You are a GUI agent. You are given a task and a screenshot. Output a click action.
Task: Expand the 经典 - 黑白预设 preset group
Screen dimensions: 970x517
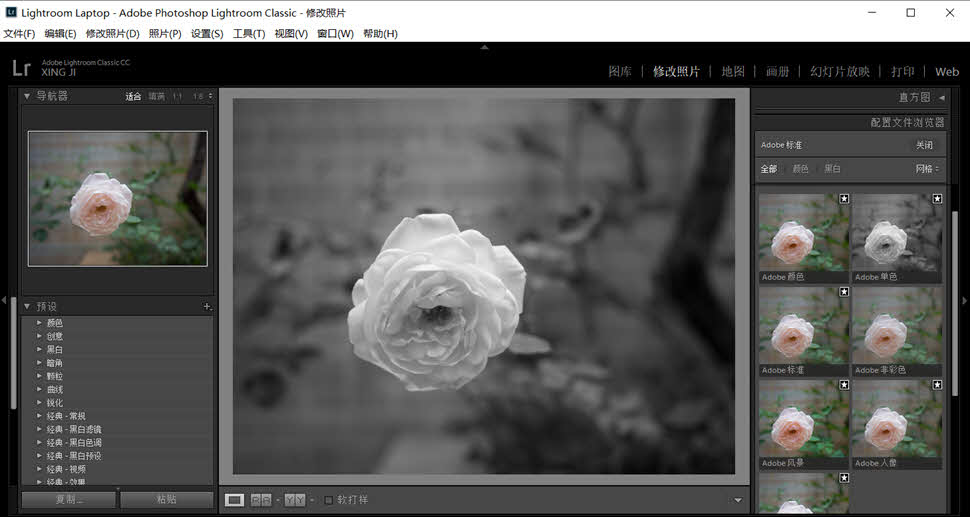40,456
